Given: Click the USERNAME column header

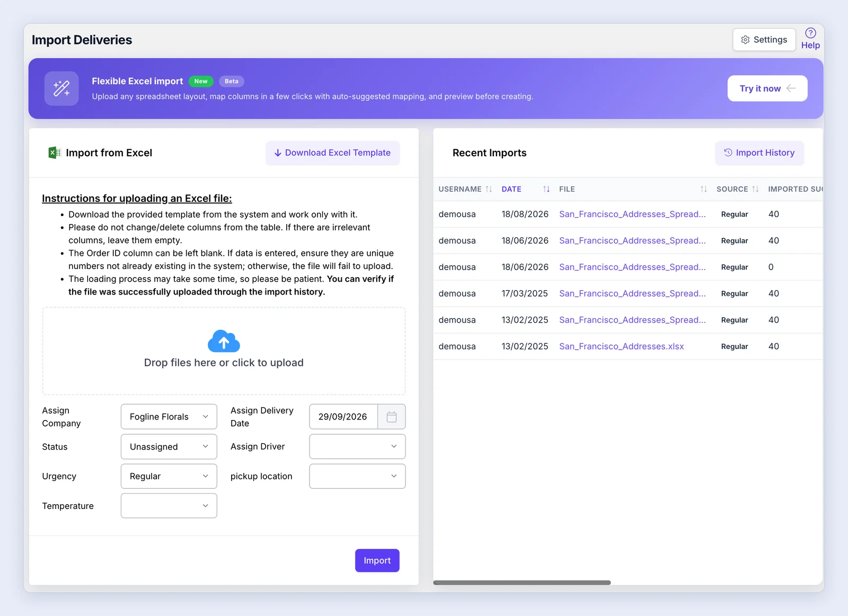Looking at the screenshot, I should [460, 189].
